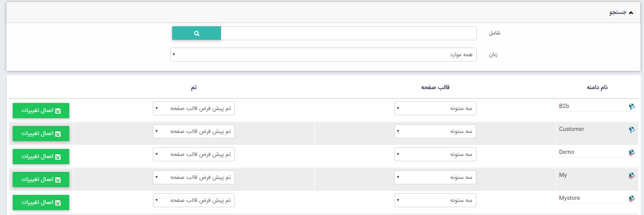Open the زبان language dropdown

pyautogui.click(x=323, y=55)
